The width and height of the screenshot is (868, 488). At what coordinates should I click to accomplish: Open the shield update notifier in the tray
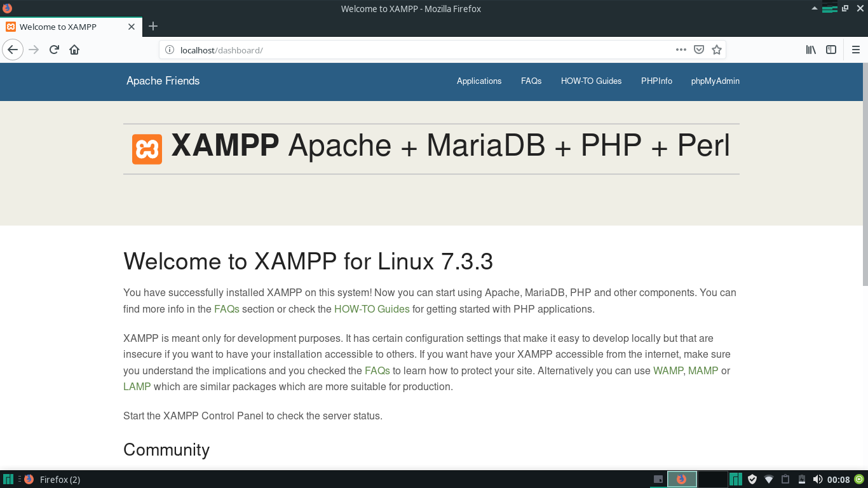(x=752, y=479)
